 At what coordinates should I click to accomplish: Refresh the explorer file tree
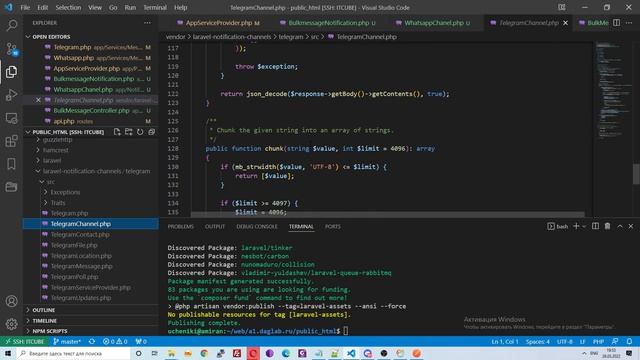(140, 132)
